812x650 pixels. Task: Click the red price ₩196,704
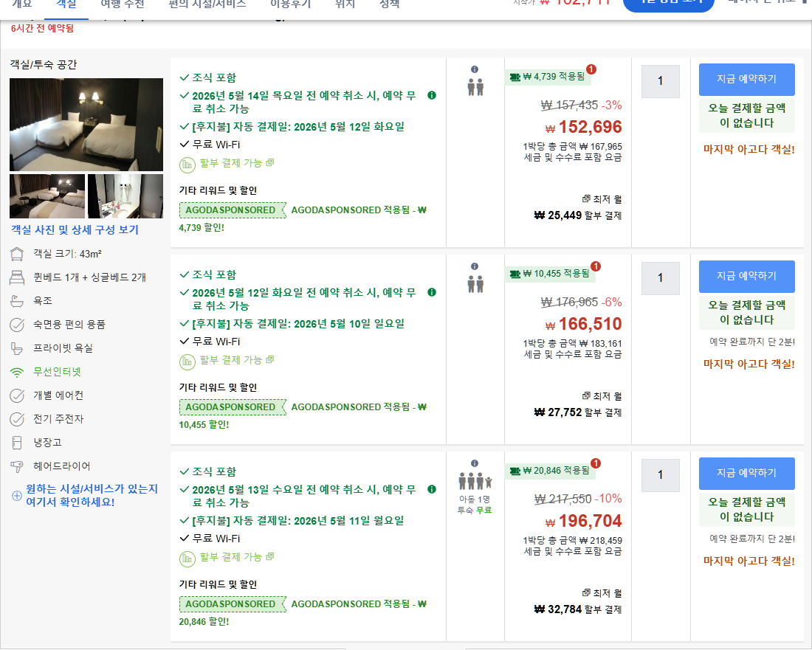click(584, 521)
